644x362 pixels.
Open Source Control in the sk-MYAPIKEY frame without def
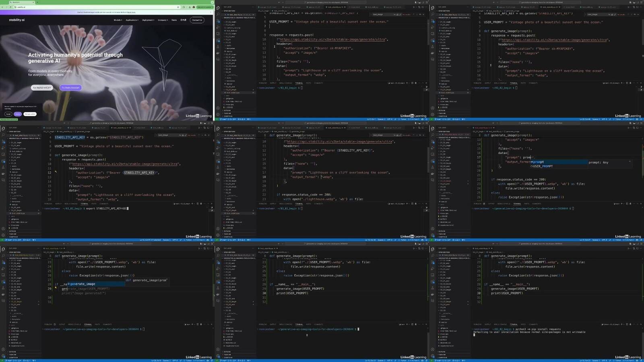(x=218, y=21)
